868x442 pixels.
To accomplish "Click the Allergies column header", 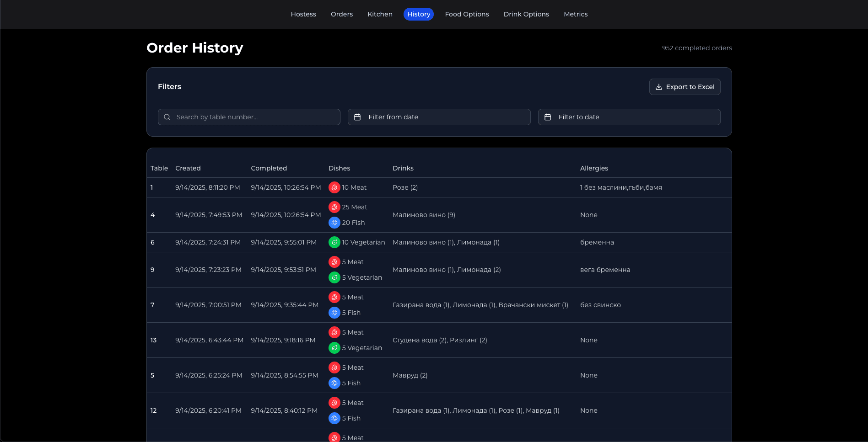I will (x=594, y=168).
